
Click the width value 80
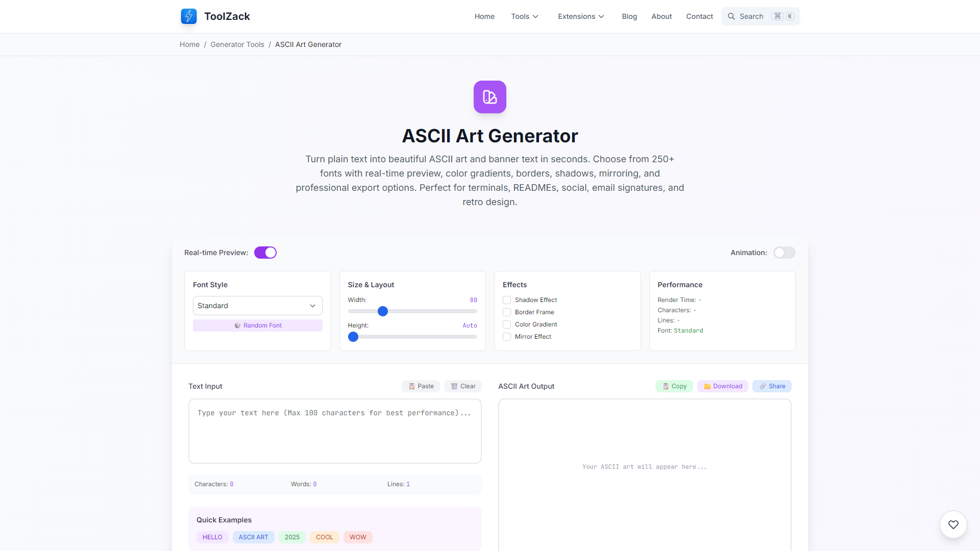(474, 300)
